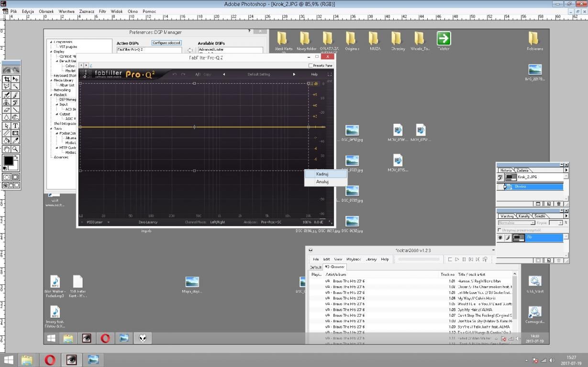Select the Rubber Stamp tool
This screenshot has height=367, width=588.
[x=7, y=102]
